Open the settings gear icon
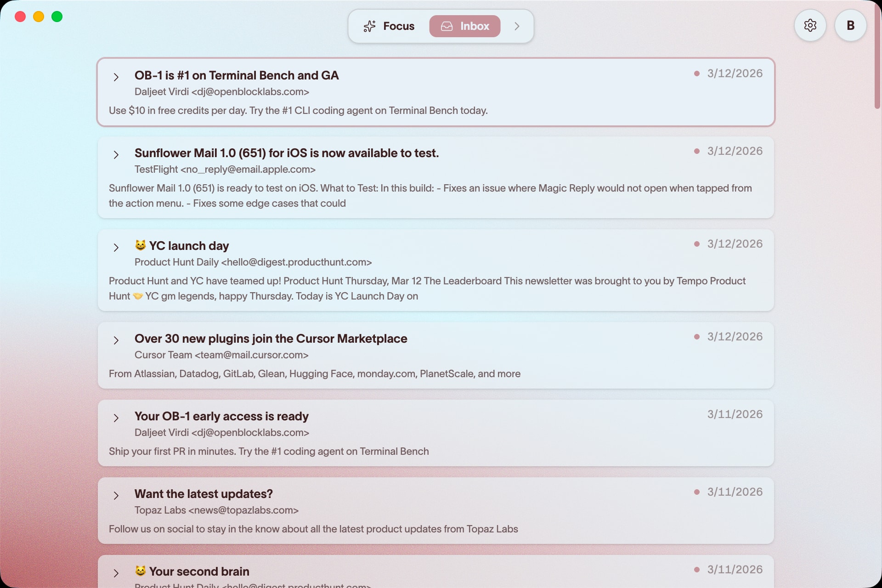This screenshot has height=588, width=882. point(810,26)
